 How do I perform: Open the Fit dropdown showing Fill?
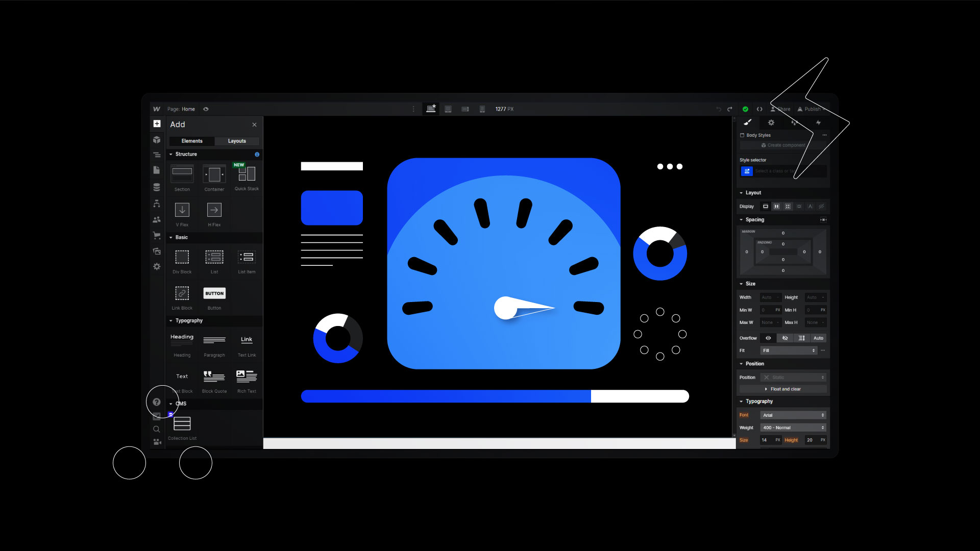tap(789, 350)
